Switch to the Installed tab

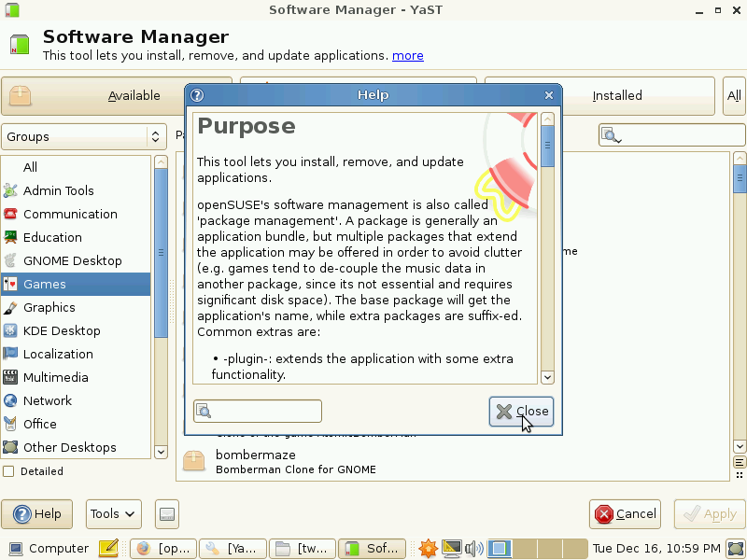(x=617, y=96)
